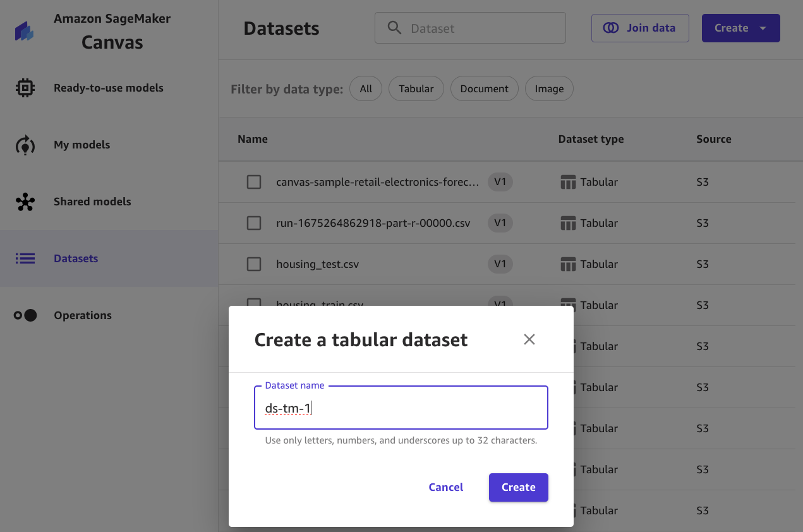Filter datasets by Image type
Screen dimensions: 803x532
pyautogui.click(x=549, y=89)
